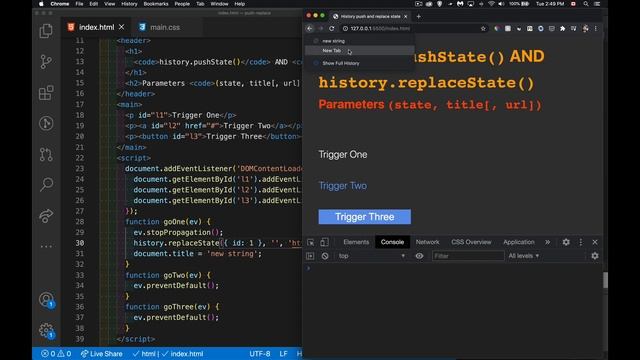This screenshot has height=360, width=640.
Task: Click the Chrome back arrow
Action: [309, 29]
